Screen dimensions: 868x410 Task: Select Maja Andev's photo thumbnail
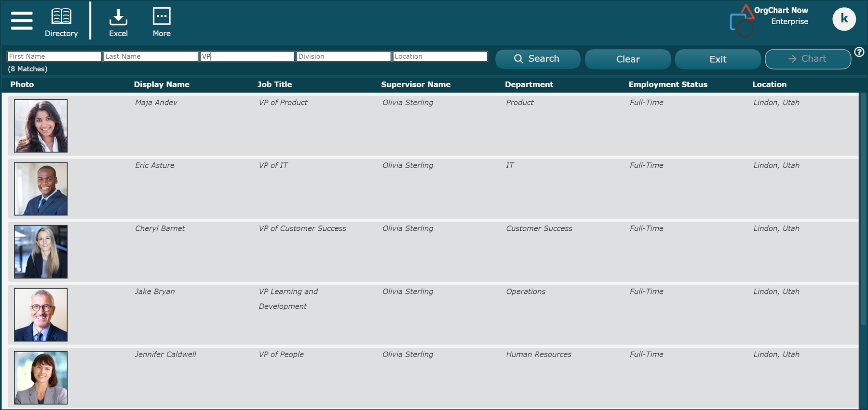click(x=41, y=126)
